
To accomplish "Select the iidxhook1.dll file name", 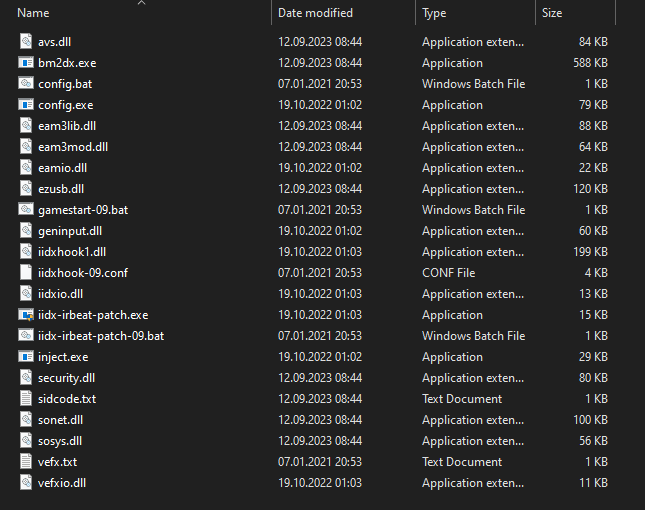I will coord(72,252).
